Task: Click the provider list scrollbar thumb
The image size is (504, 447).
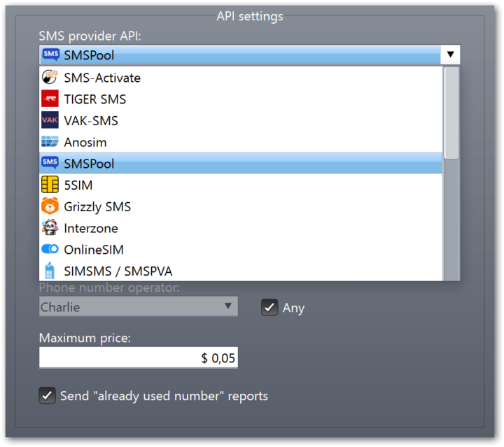Action: coord(451,113)
